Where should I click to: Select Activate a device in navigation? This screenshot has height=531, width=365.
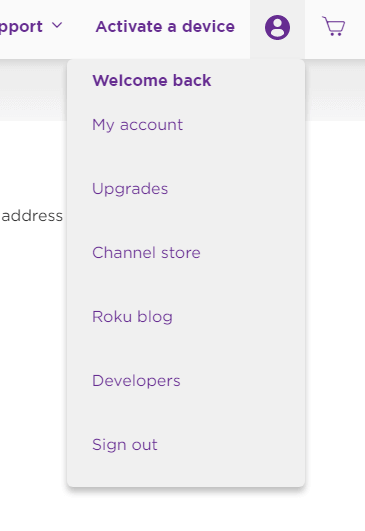(165, 26)
